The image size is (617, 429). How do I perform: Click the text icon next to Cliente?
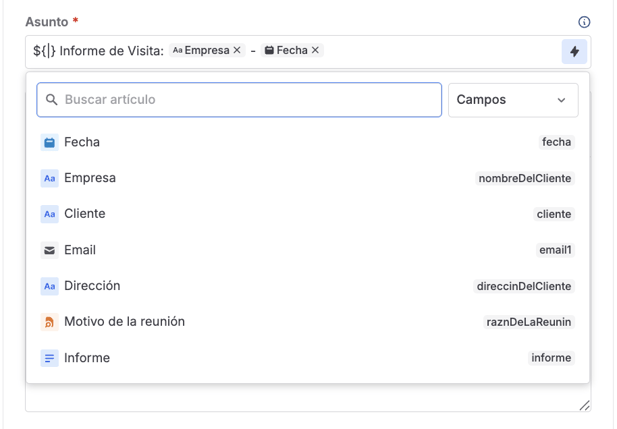pos(49,214)
